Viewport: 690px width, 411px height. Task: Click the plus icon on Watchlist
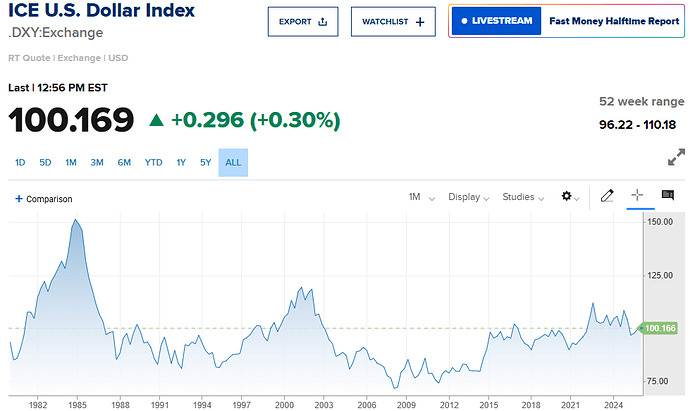click(419, 21)
